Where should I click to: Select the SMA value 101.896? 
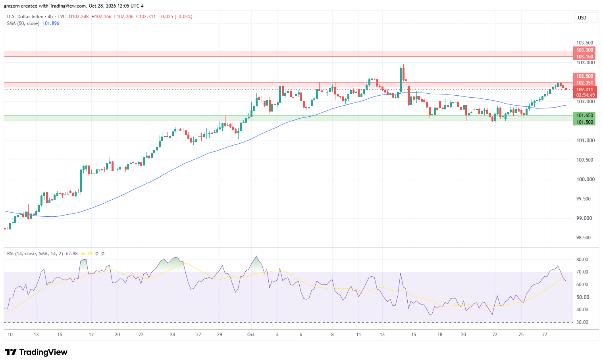[51, 23]
